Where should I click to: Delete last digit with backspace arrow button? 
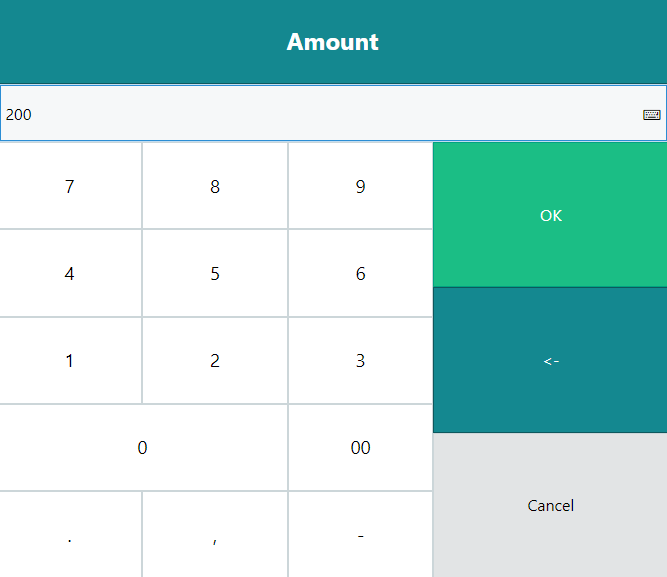pyautogui.click(x=550, y=361)
